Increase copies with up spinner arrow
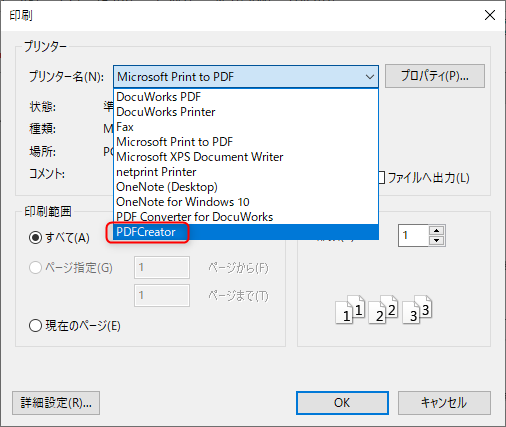 [x=437, y=230]
